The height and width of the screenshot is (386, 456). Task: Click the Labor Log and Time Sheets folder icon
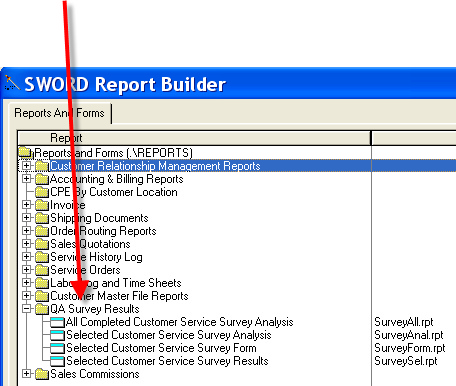tap(42, 283)
